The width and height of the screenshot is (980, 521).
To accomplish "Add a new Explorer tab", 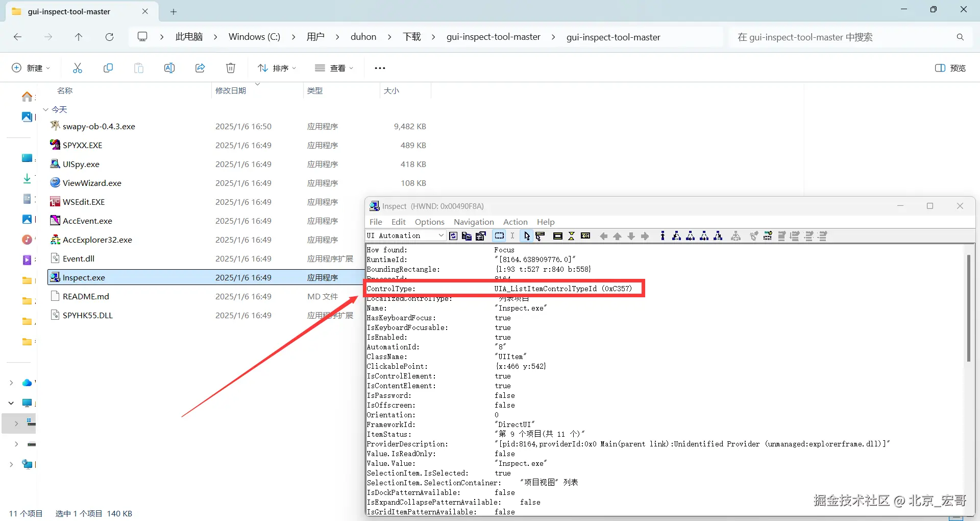I will click(174, 11).
